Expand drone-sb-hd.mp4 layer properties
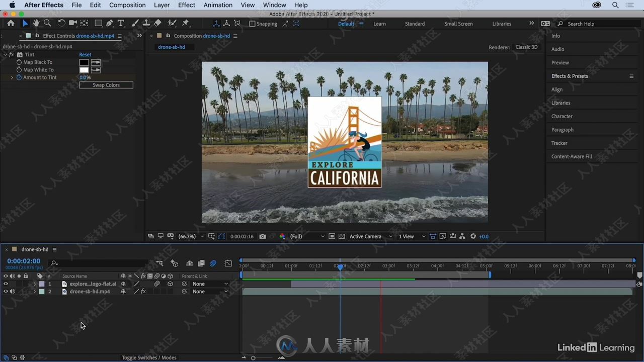 click(x=35, y=291)
